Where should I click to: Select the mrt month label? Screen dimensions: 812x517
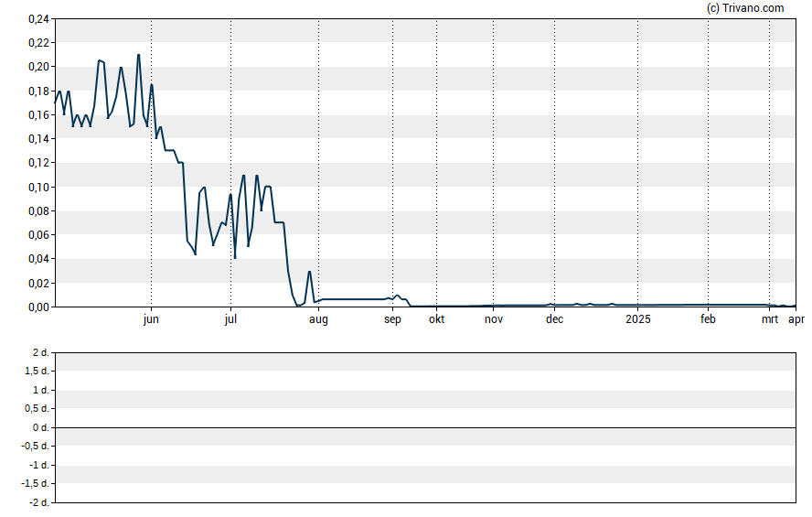point(770,319)
